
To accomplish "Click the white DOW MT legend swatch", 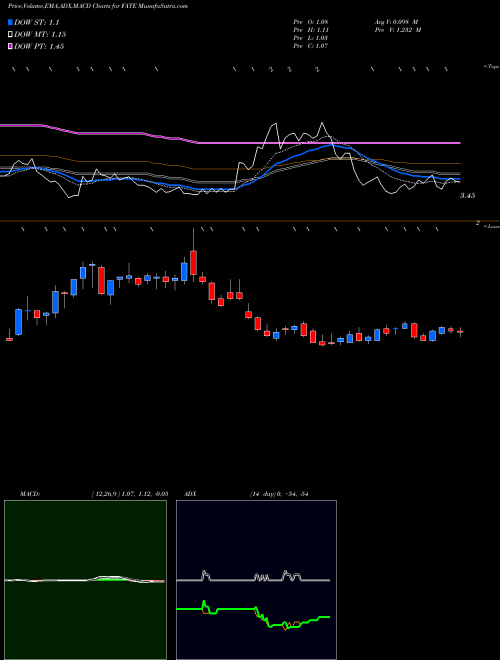I will click(x=10, y=34).
